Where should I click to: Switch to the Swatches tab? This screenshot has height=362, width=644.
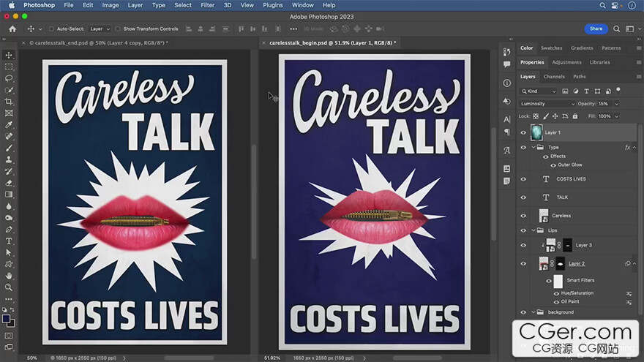coord(551,48)
